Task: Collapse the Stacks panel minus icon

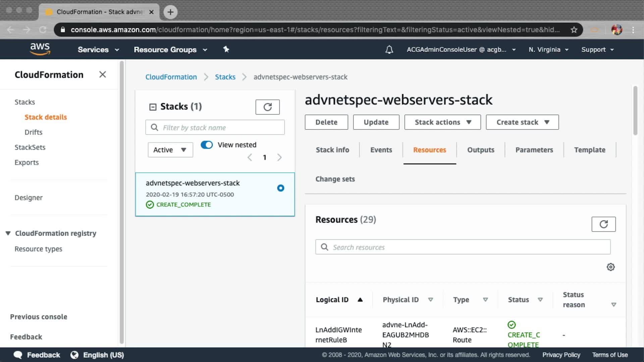Action: 153,107
